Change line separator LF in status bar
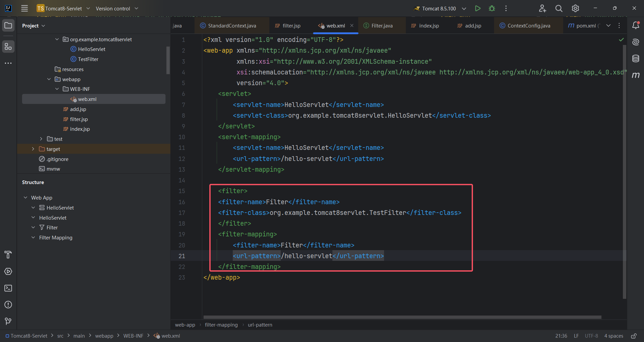This screenshot has height=342, width=644. (576, 336)
